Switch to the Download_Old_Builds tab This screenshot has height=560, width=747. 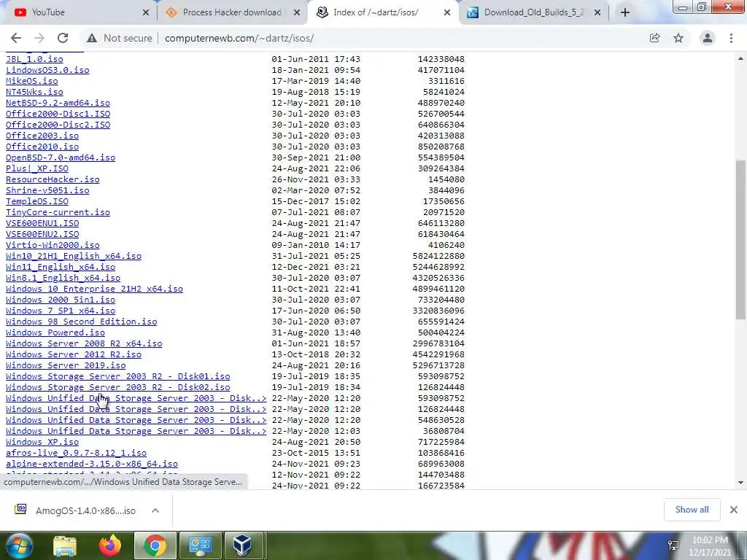534,12
